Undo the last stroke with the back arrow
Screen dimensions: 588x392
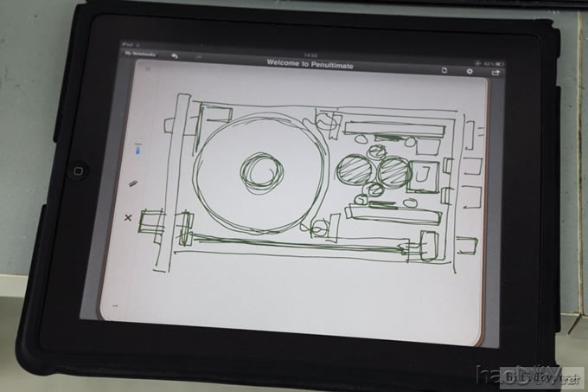point(176,57)
